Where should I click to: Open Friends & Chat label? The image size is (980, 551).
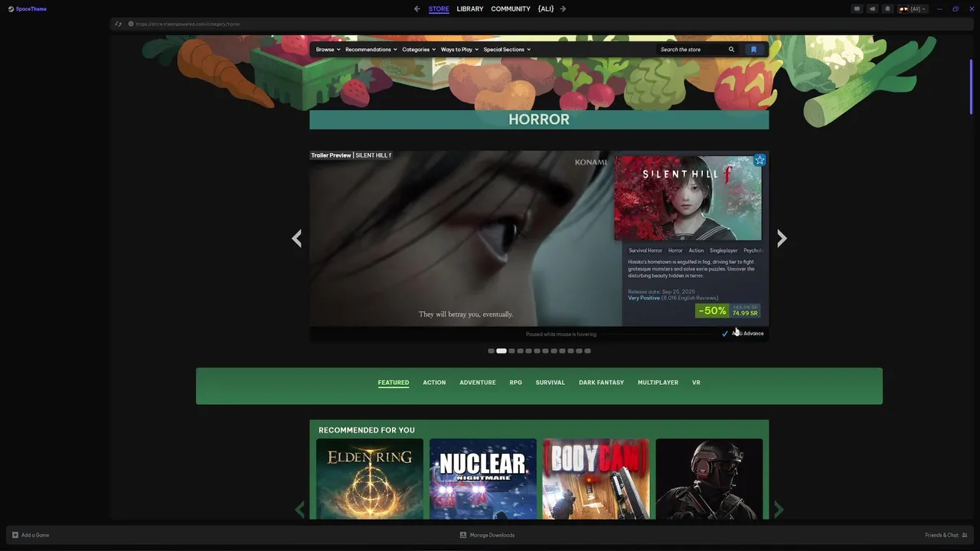[x=942, y=535]
